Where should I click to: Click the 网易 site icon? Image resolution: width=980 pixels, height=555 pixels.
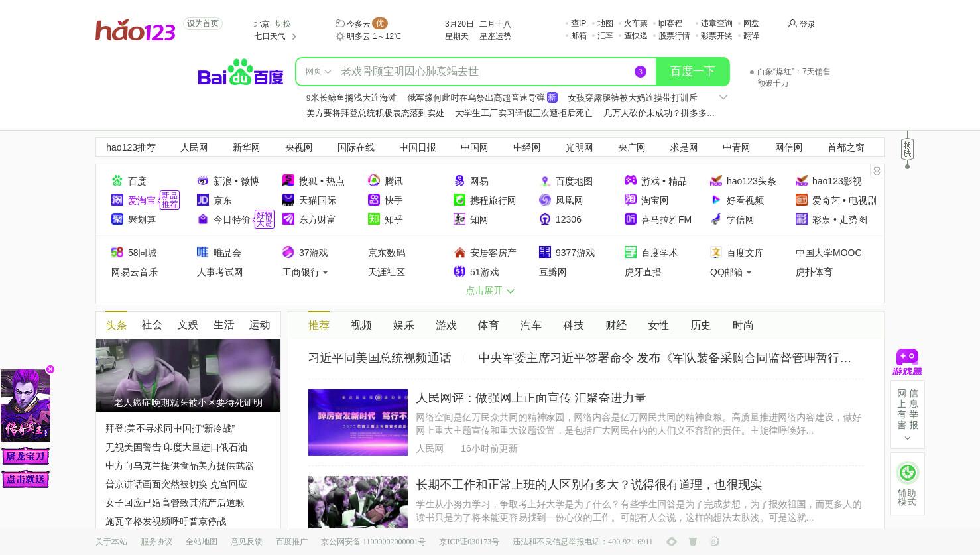coord(459,180)
